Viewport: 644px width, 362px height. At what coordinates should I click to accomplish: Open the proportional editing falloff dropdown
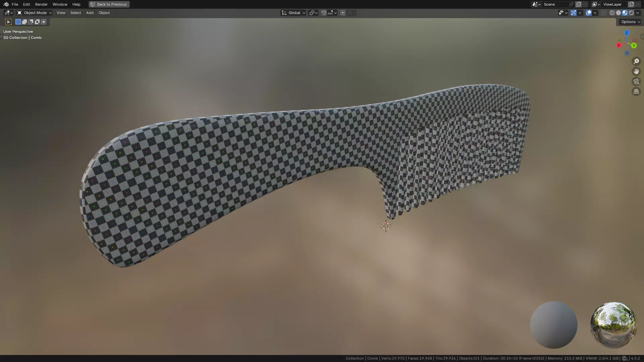(x=352, y=13)
